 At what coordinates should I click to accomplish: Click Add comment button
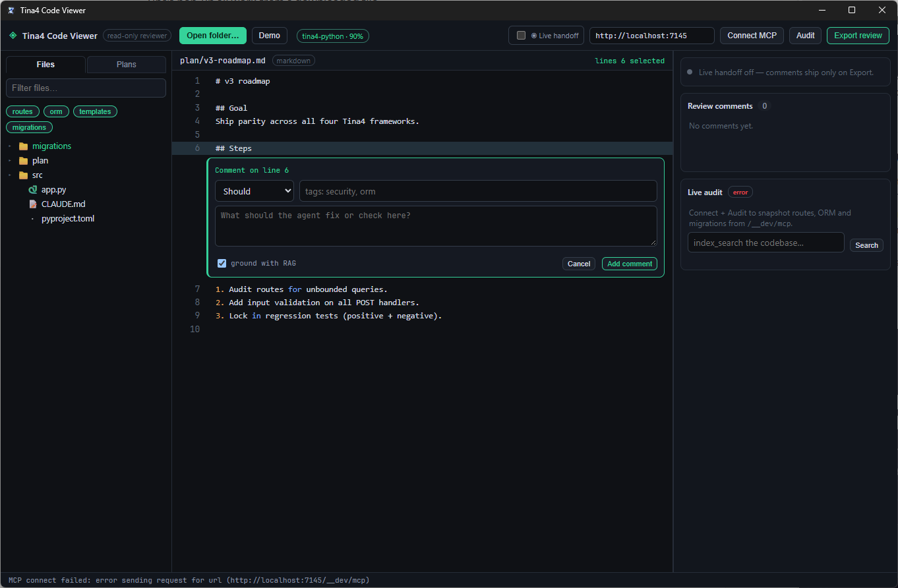(630, 264)
